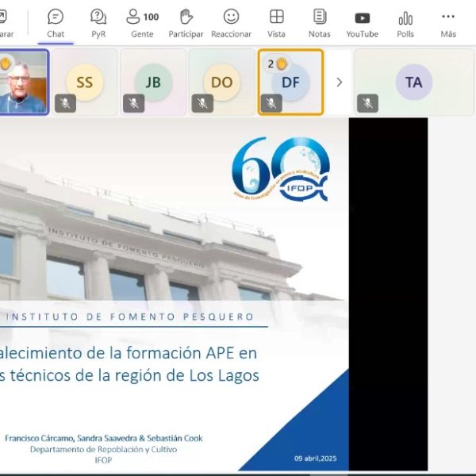This screenshot has height=476, width=476.
Task: Click the IFOP 60 years logo
Action: tap(281, 169)
